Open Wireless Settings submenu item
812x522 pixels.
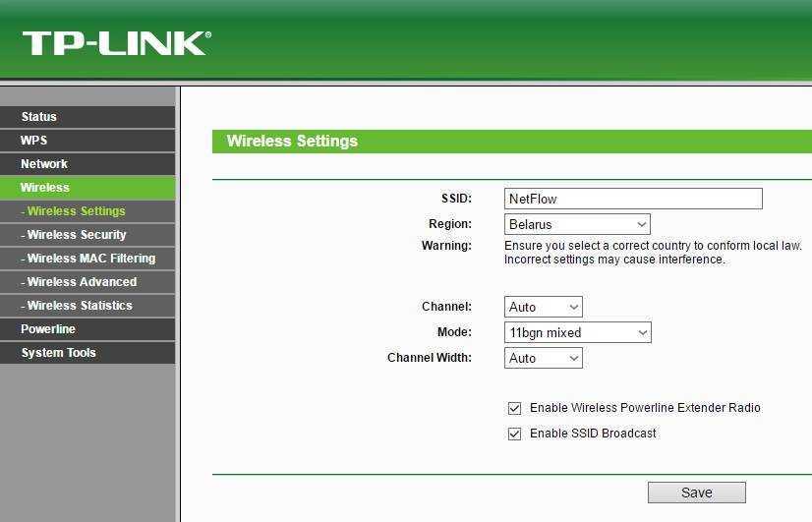pyautogui.click(x=77, y=211)
